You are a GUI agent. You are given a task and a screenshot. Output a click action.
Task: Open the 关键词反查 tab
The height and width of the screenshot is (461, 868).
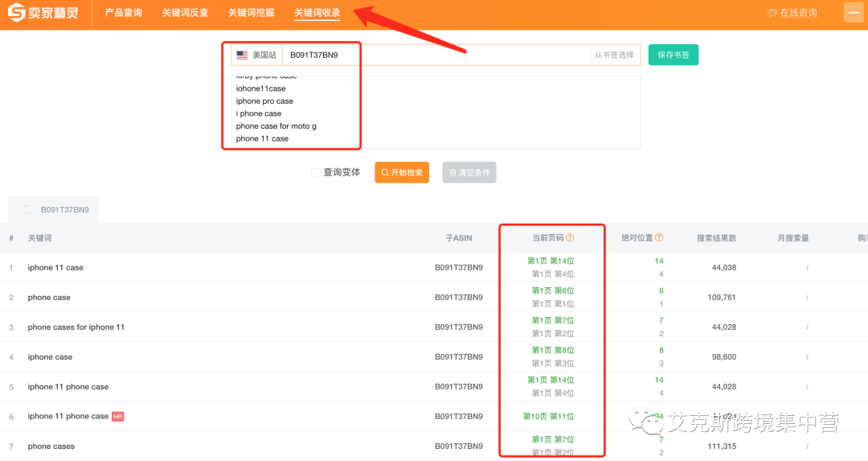coord(185,13)
